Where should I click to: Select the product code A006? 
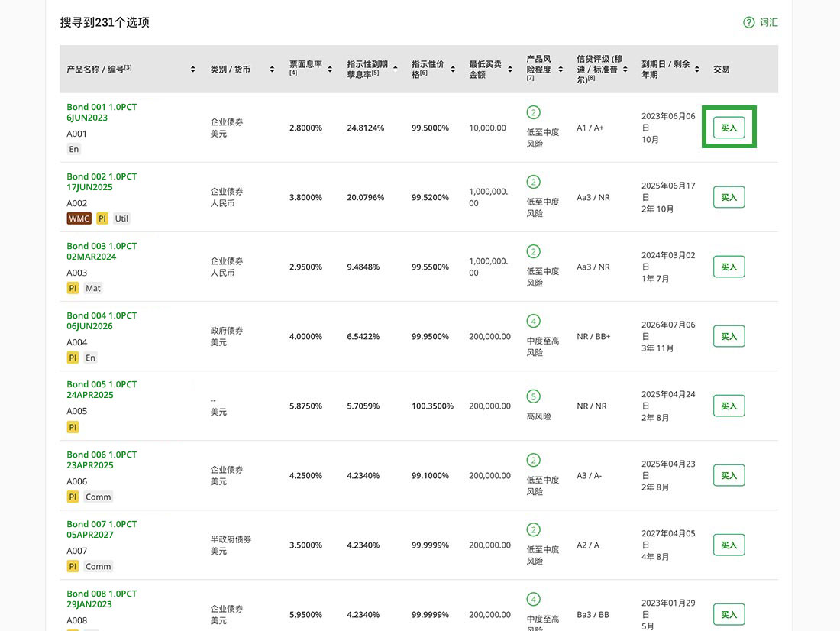(76, 481)
